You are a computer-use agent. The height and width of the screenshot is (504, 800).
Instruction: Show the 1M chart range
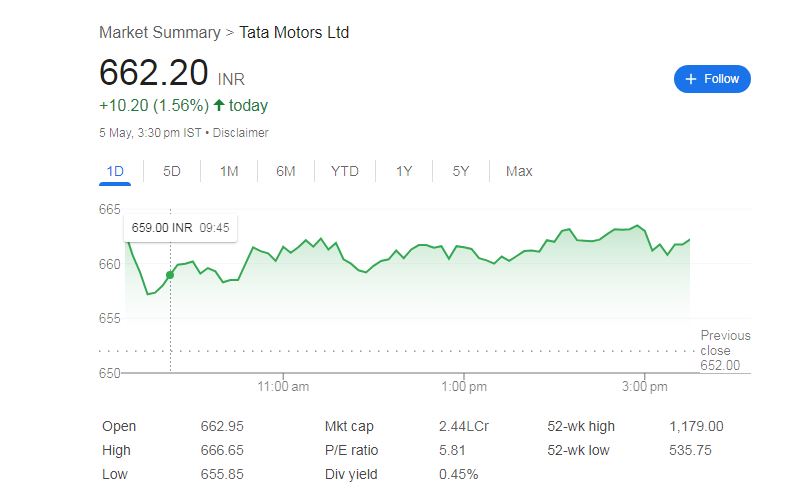[229, 171]
